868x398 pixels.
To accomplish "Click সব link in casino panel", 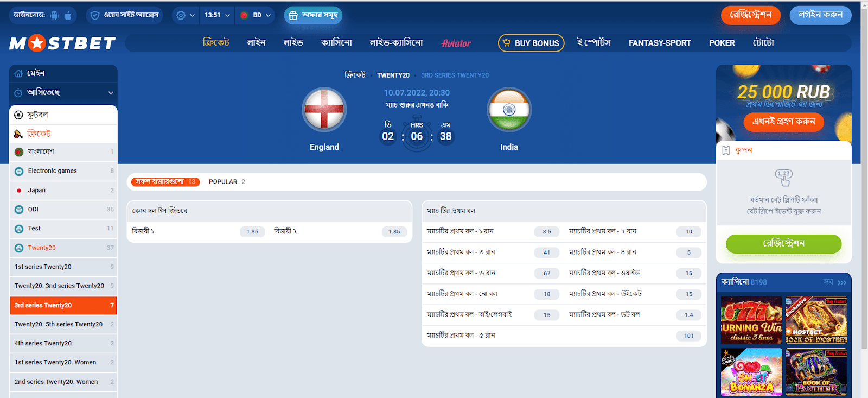I will pos(834,282).
